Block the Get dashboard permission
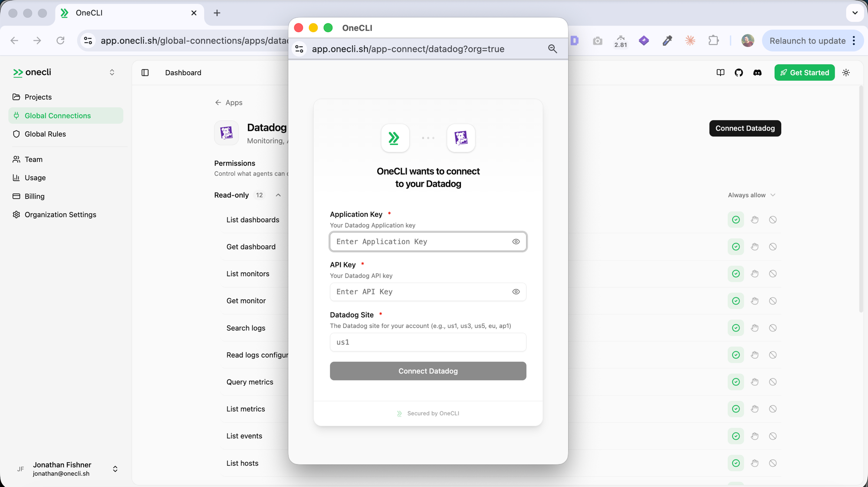Viewport: 868px width, 487px height. coord(773,247)
